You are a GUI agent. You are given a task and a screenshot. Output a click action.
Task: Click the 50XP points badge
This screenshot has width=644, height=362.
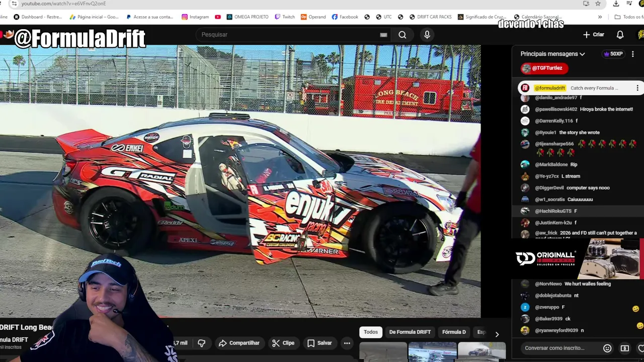click(x=613, y=54)
